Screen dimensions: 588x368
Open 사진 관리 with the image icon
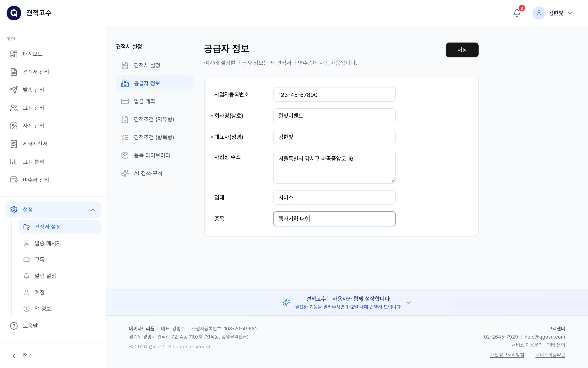click(x=53, y=126)
